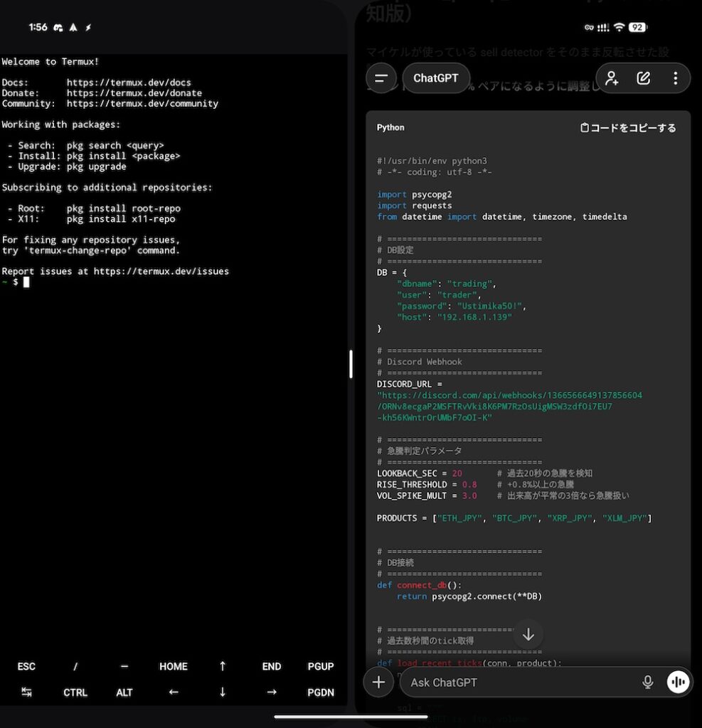
Task: Start voice mode with the waveform icon
Action: pyautogui.click(x=679, y=682)
